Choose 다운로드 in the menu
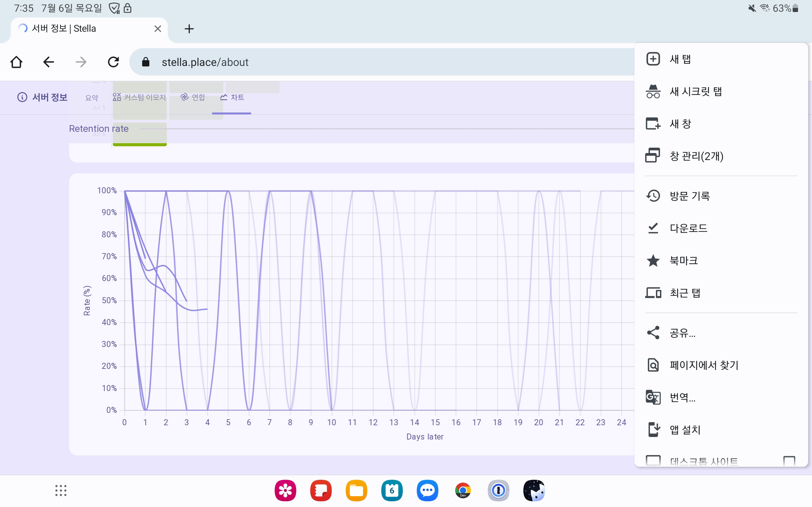This screenshot has width=812, height=507. [x=688, y=228]
